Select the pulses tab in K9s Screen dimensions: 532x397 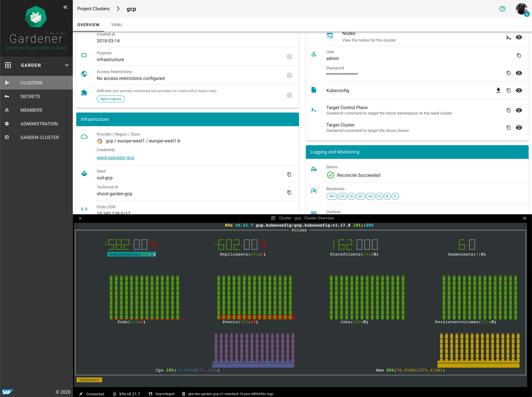89,380
